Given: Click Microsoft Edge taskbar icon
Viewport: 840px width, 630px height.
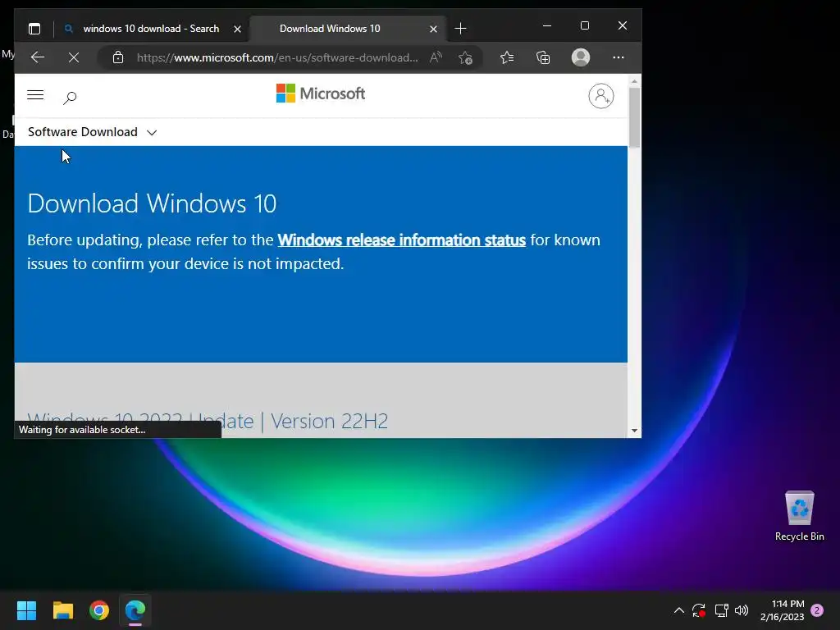Looking at the screenshot, I should (x=135, y=610).
